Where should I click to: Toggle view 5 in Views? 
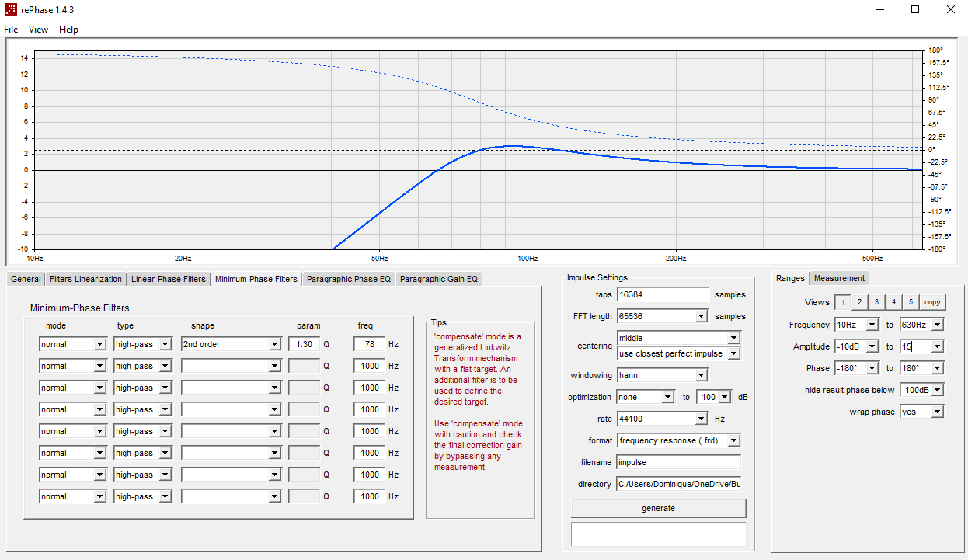pos(911,302)
